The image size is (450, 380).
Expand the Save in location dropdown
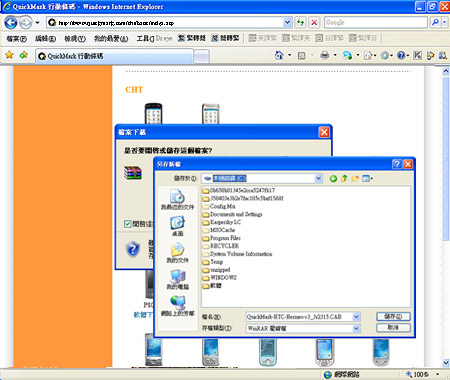(x=318, y=179)
